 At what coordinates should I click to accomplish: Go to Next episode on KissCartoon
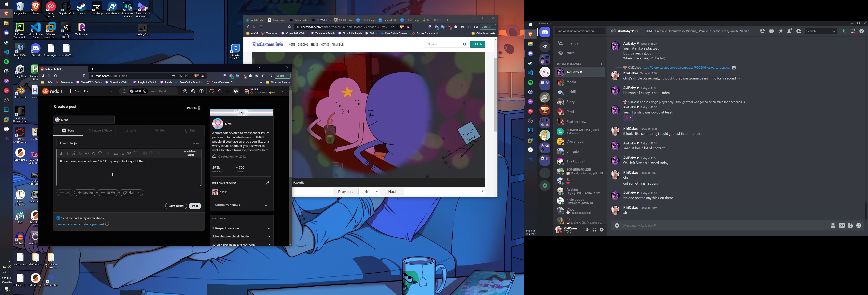pos(392,192)
